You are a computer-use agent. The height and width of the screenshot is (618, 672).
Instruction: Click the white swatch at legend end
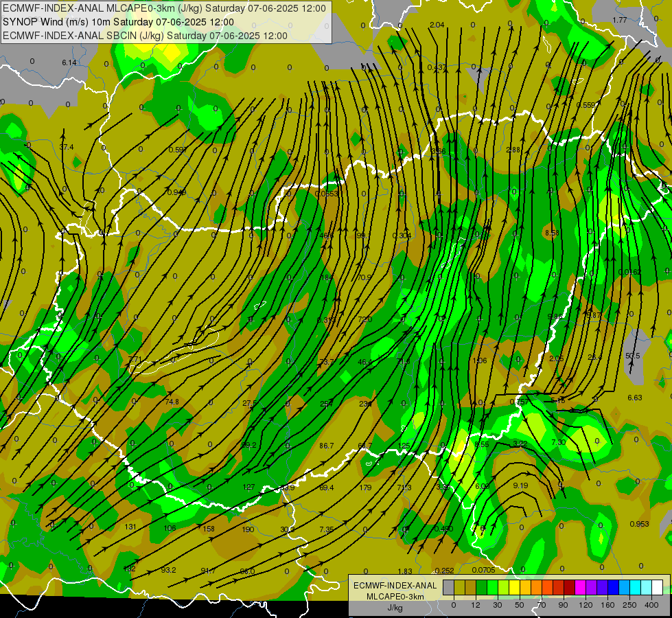658,588
